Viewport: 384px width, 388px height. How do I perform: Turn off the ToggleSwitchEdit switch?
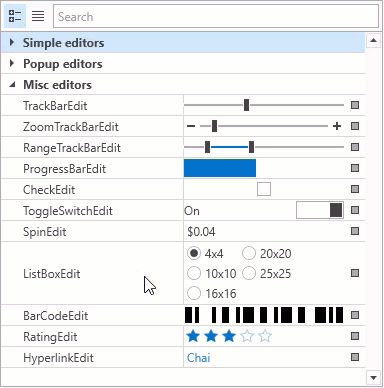pyautogui.click(x=320, y=210)
